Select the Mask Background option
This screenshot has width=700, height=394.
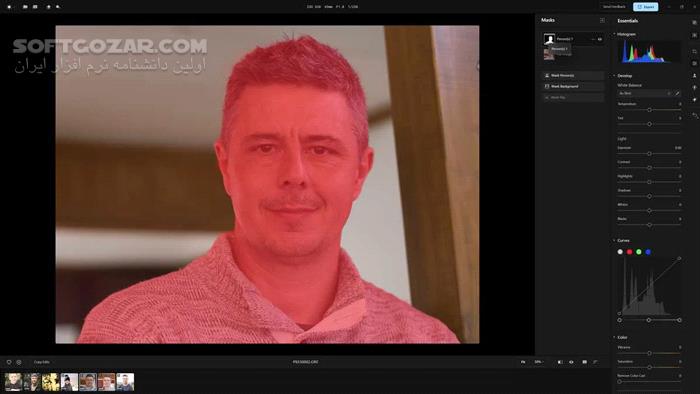[x=573, y=86]
